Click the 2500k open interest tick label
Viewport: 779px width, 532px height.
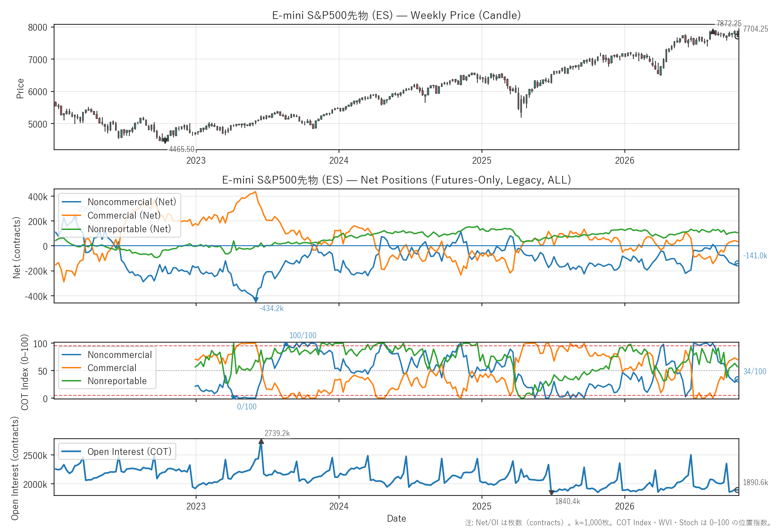[35, 456]
